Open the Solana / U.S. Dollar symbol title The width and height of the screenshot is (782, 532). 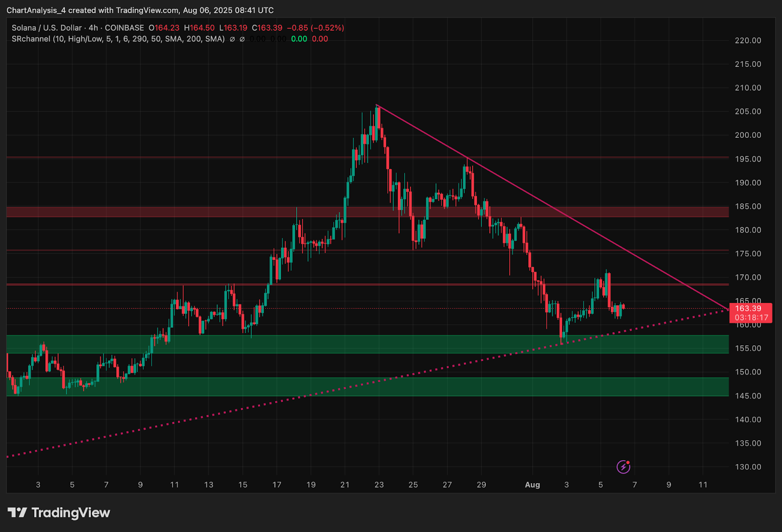(x=46, y=28)
